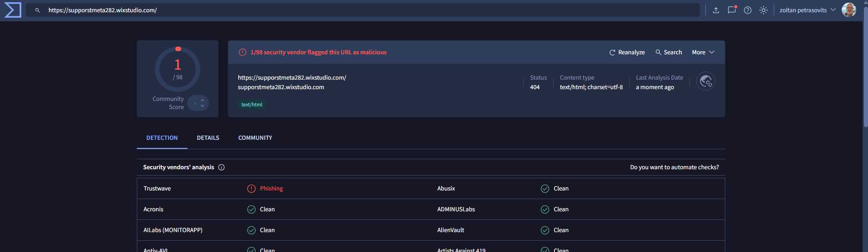Select the AILabs (MONITORAPP) vendor name
The image size is (868, 252).
pyautogui.click(x=173, y=230)
